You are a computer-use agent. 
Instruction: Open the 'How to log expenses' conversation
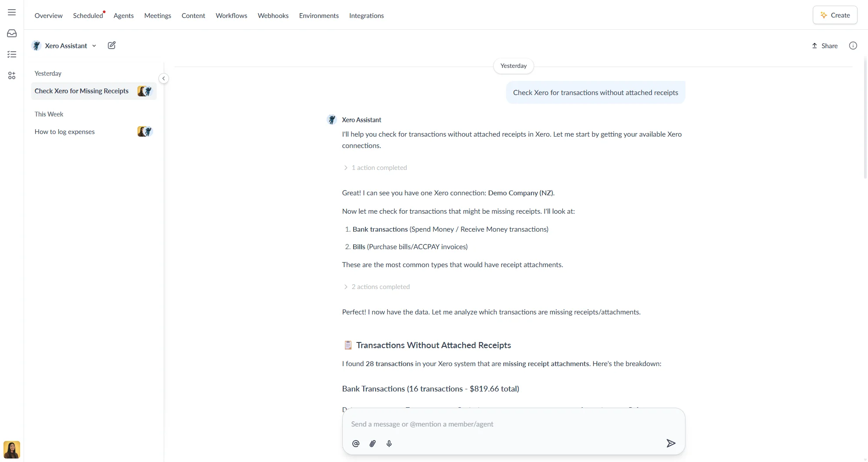65,131
